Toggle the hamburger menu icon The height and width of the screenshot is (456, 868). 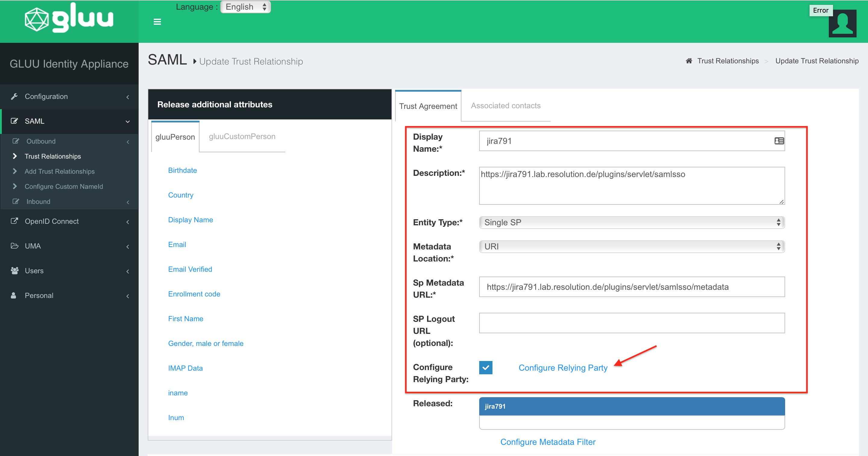(x=157, y=22)
